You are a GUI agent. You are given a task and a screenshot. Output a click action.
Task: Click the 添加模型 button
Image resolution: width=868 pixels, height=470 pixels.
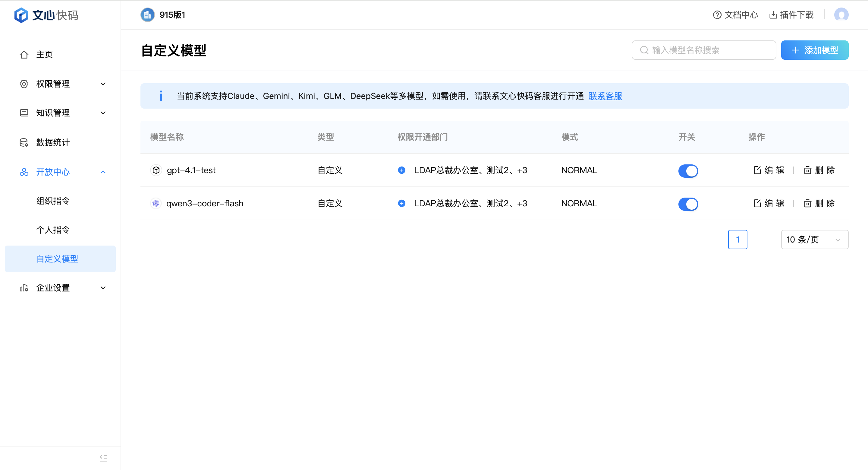tap(814, 50)
